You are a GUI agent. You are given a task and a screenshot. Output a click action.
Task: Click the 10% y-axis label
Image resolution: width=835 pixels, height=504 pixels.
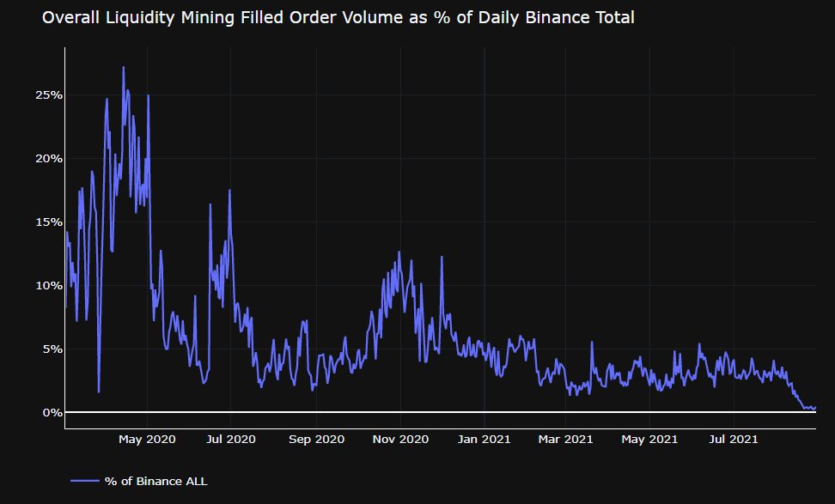click(x=49, y=286)
